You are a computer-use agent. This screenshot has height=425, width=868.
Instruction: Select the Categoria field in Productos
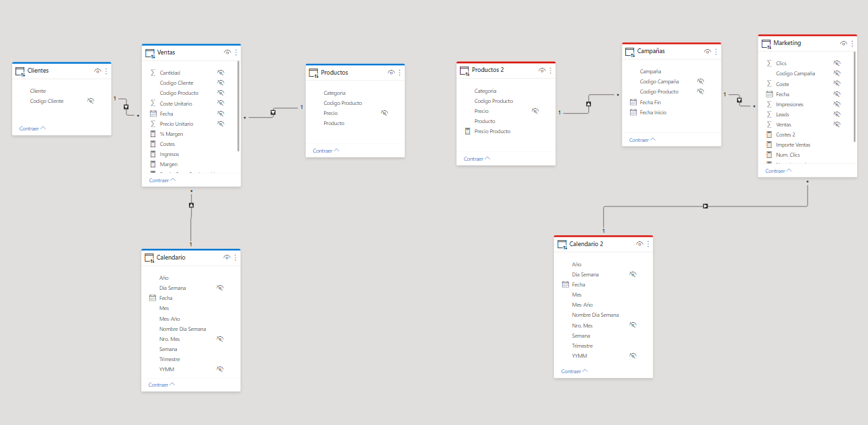point(334,93)
